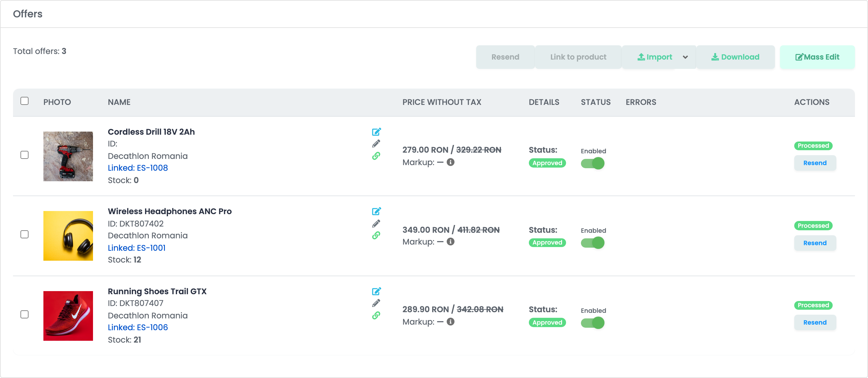Resend the Cordless Drill offer
The width and height of the screenshot is (868, 378).
(x=815, y=163)
